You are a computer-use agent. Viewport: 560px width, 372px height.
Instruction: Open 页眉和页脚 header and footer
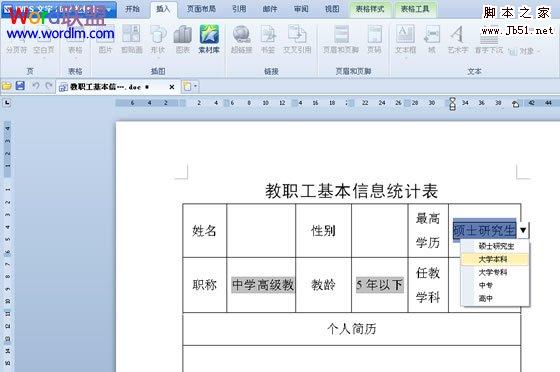point(341,40)
